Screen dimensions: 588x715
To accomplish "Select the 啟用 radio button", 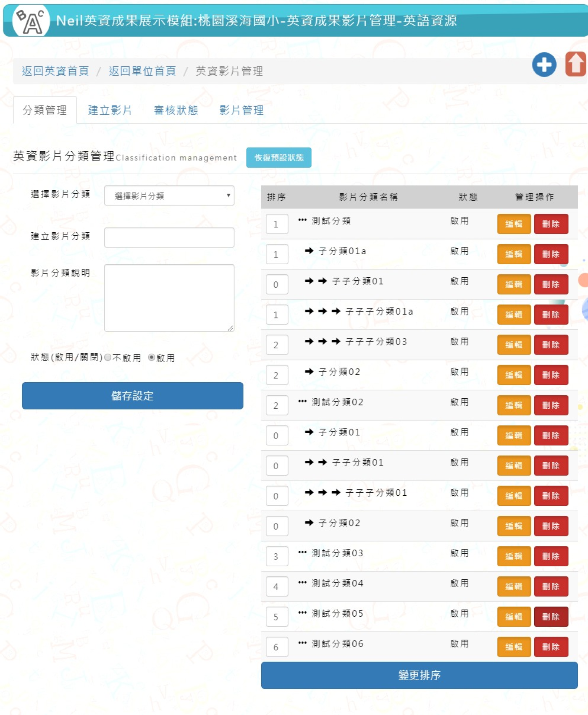I will [152, 357].
